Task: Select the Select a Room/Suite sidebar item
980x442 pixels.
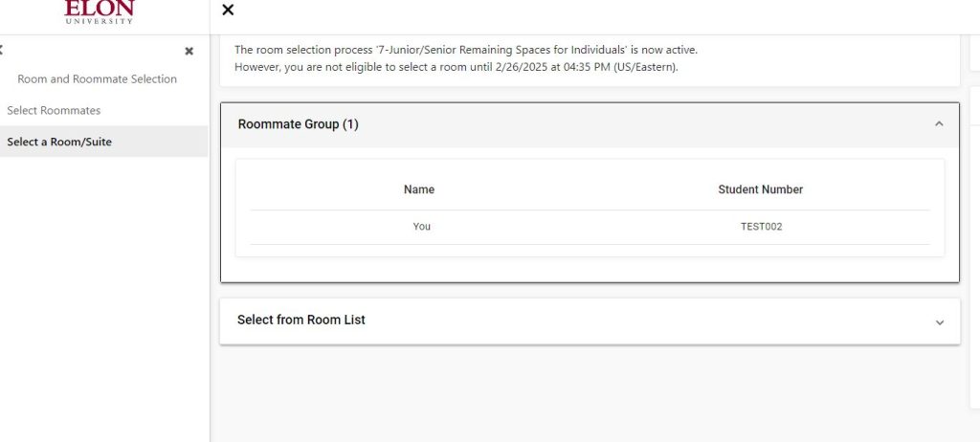Action: (59, 142)
